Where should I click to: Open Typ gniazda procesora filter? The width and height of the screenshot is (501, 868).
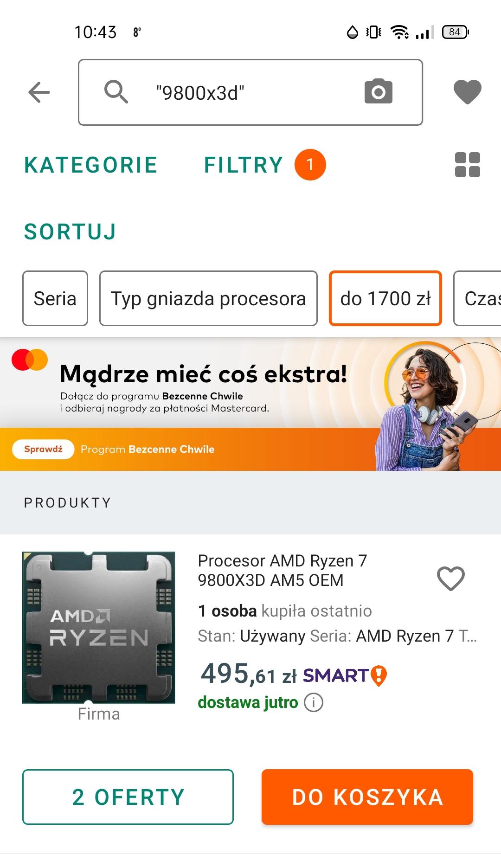coord(208,299)
